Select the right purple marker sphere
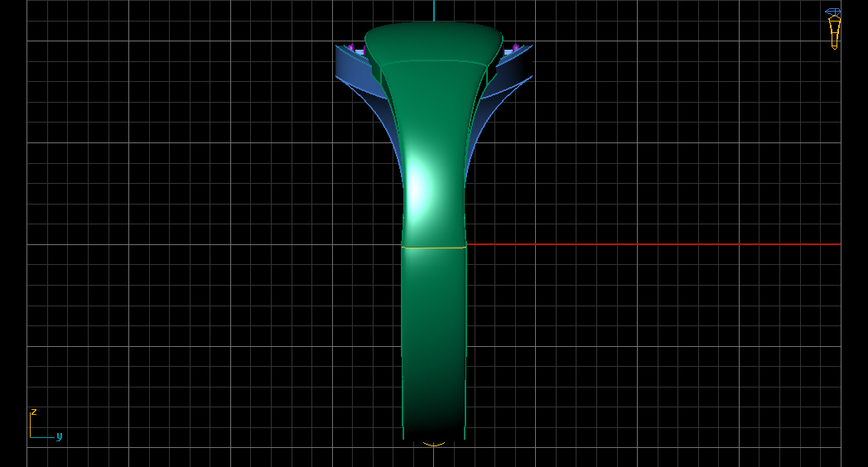Viewport: 868px width, 467px height. [x=516, y=47]
